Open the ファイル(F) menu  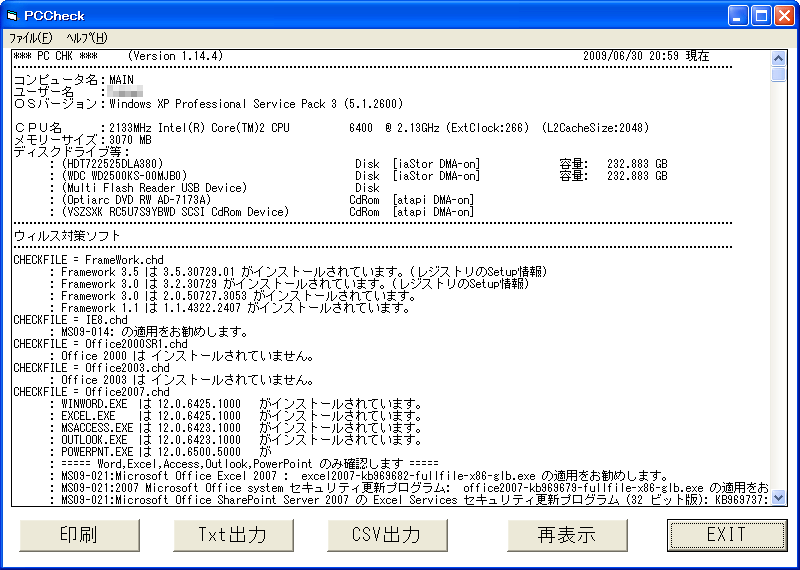(x=31, y=38)
